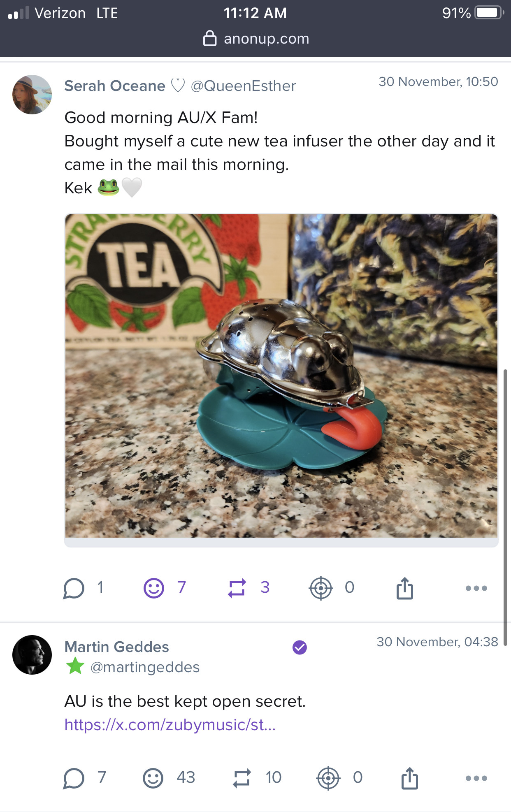Open comments on Serah Oceane's post
511x812 pixels.
74,588
